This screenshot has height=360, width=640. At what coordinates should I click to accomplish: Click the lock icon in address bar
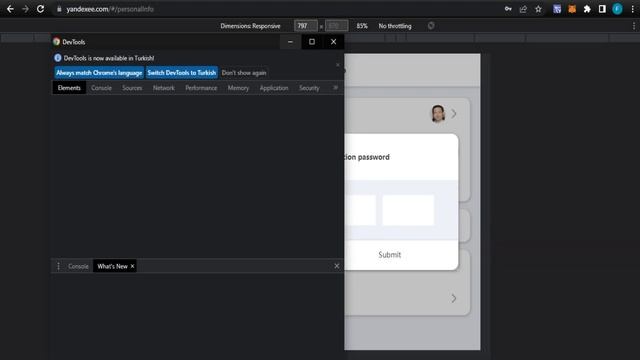tap(59, 9)
